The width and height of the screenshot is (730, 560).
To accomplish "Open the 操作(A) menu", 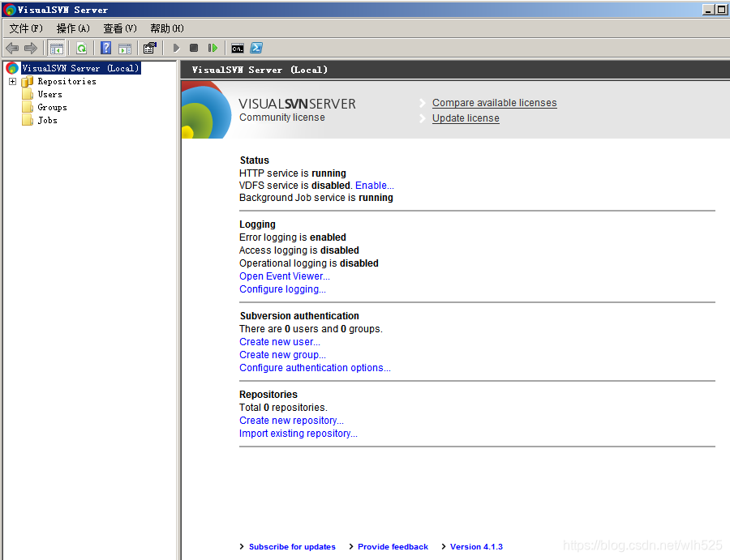I will pyautogui.click(x=73, y=28).
